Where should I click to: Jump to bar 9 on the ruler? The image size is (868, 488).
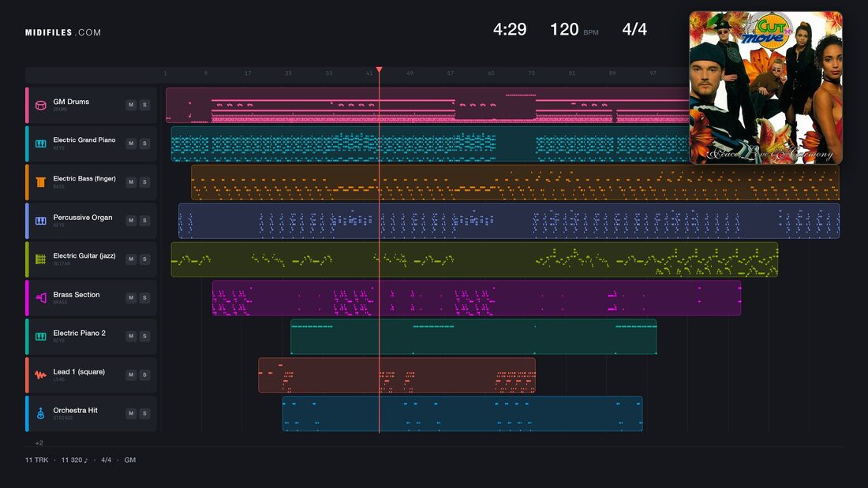(205, 73)
